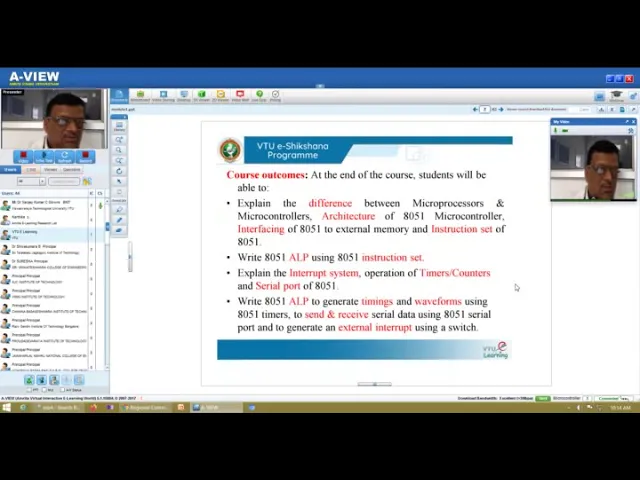Open the document Library
This screenshot has height=480, width=640.
(x=119, y=127)
